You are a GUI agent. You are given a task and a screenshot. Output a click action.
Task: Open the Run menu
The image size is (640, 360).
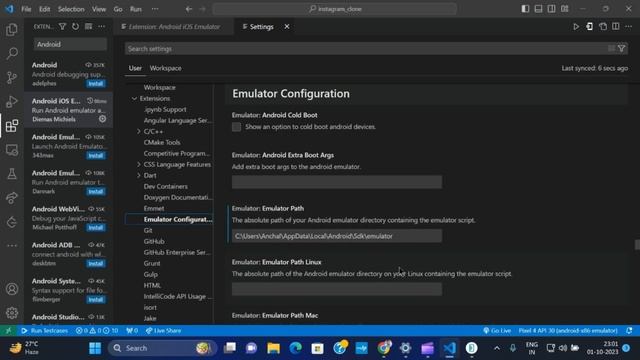(x=136, y=9)
